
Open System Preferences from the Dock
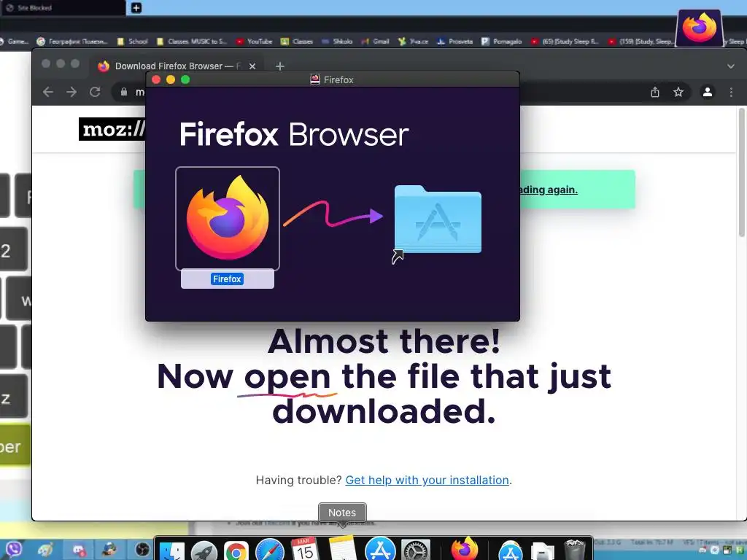pos(415,551)
